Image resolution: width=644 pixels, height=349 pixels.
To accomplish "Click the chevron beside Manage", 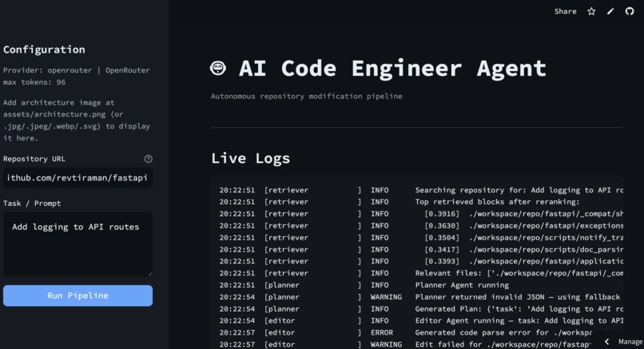I will 606,342.
